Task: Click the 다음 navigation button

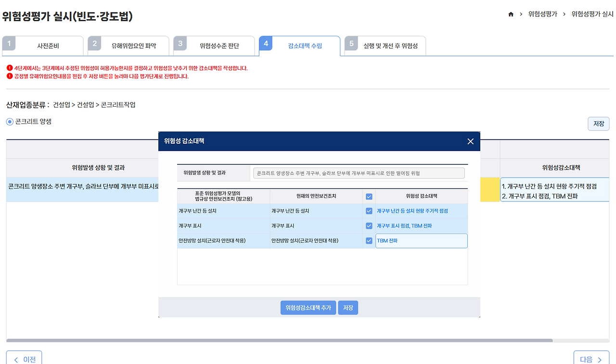Action: coord(591,358)
